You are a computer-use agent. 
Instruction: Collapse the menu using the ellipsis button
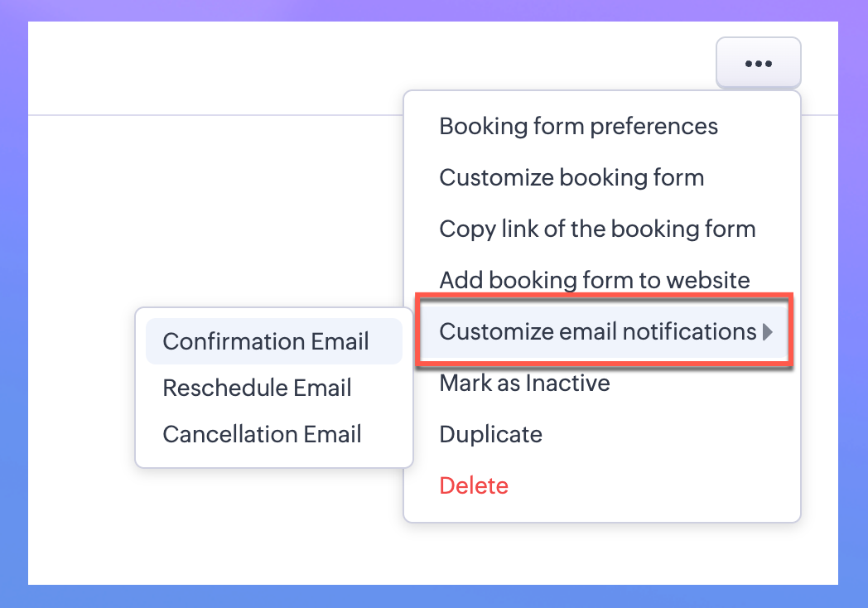pos(758,63)
